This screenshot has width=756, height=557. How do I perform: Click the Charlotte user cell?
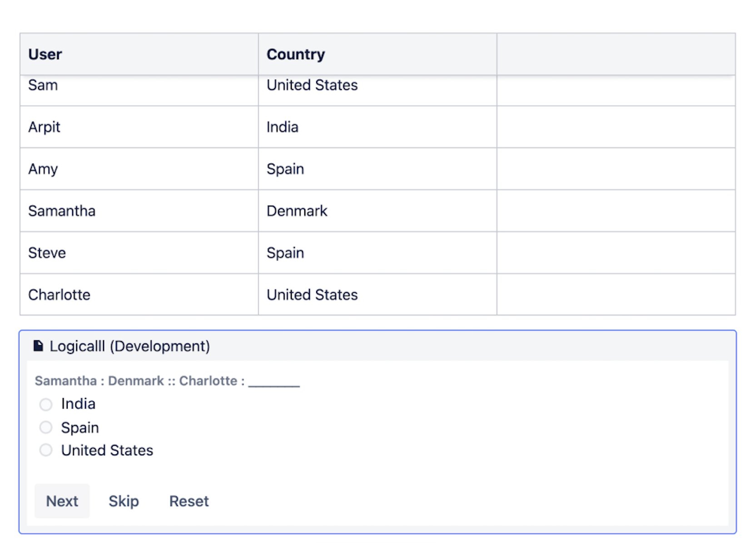click(59, 295)
